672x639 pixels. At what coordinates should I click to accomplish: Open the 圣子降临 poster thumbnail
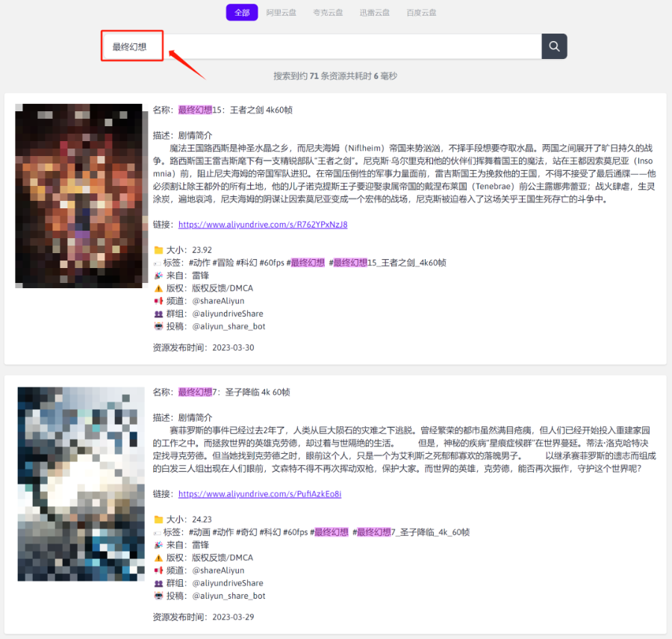81,484
